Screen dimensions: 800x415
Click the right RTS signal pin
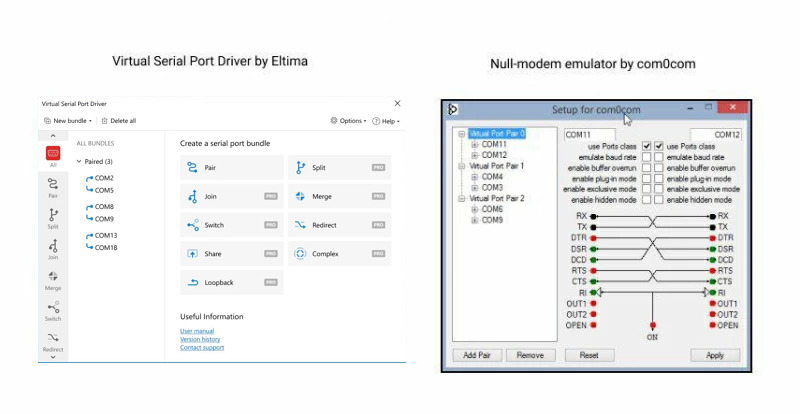712,271
